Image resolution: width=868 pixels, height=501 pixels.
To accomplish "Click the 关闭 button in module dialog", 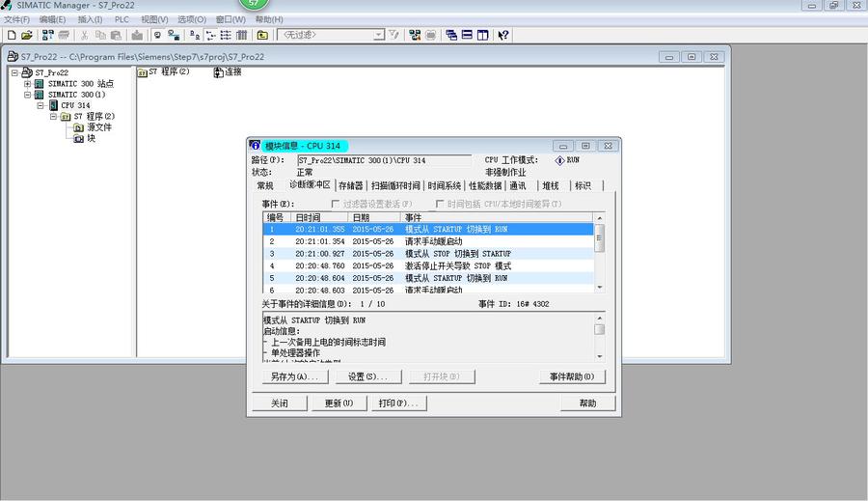I will pos(279,404).
